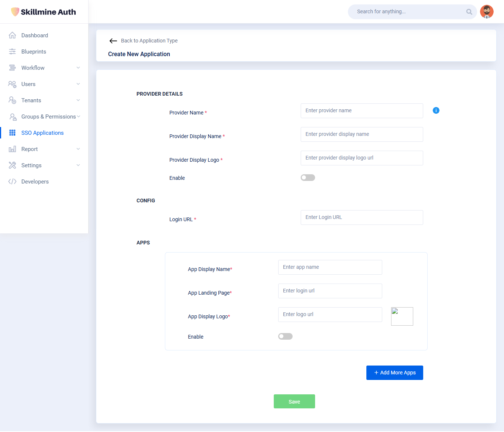Open the Report menu item

coord(30,149)
